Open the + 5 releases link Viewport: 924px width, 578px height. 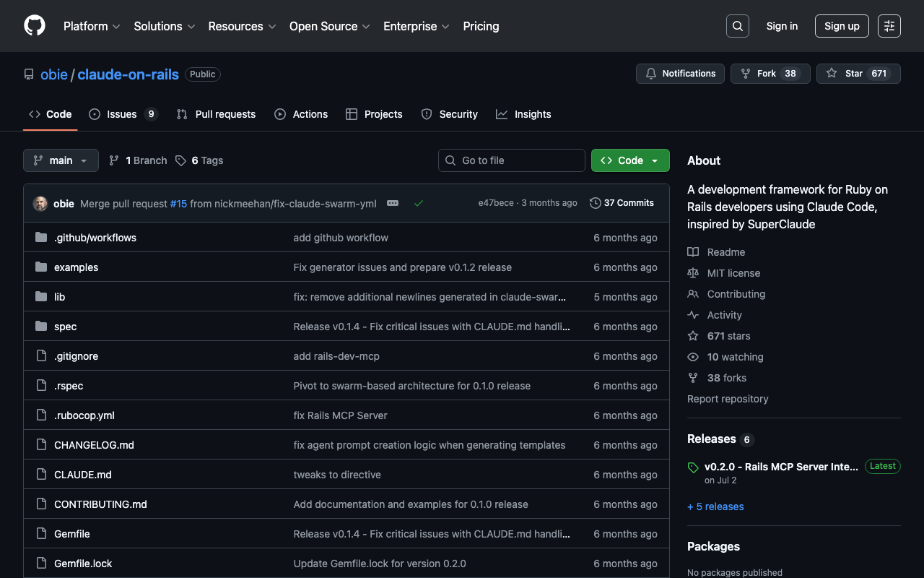[715, 506]
